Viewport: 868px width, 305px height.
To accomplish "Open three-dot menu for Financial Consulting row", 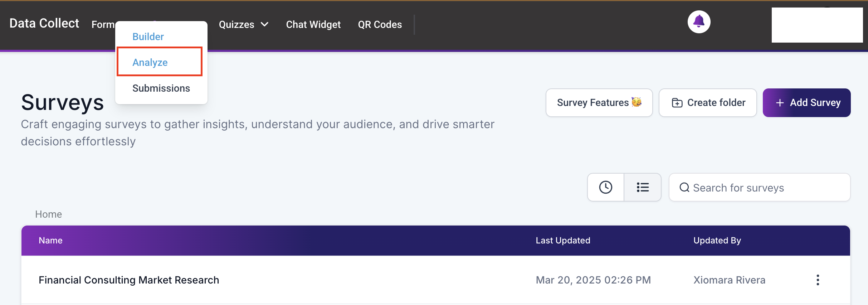I will click(x=818, y=280).
